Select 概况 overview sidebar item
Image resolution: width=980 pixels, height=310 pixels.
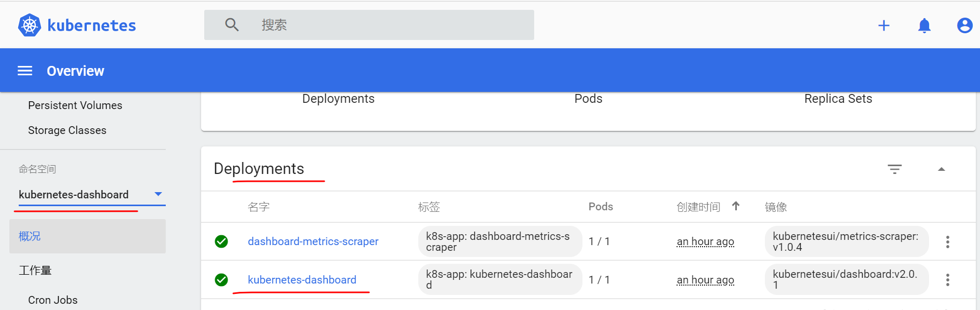pos(87,236)
